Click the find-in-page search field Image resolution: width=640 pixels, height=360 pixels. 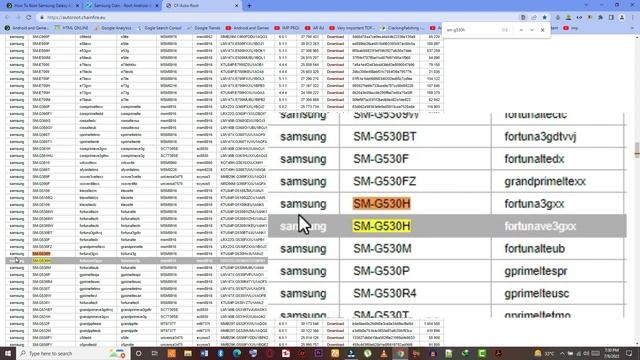tap(472, 30)
